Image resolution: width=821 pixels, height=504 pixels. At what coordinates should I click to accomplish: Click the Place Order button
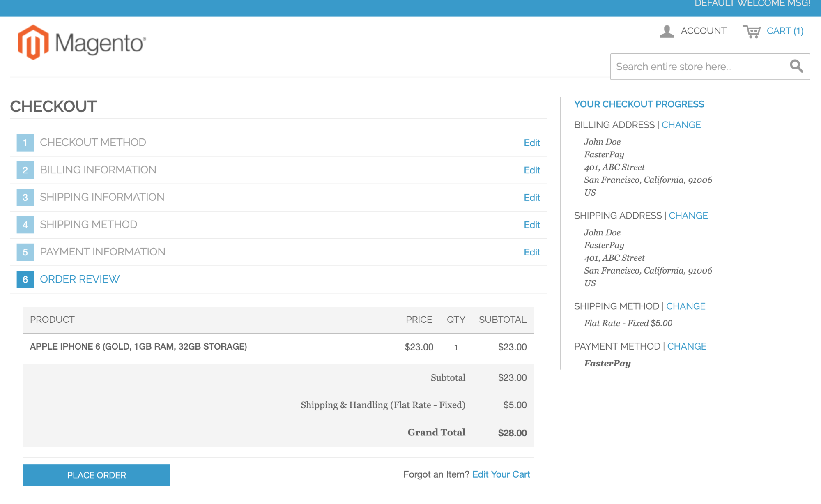click(97, 475)
